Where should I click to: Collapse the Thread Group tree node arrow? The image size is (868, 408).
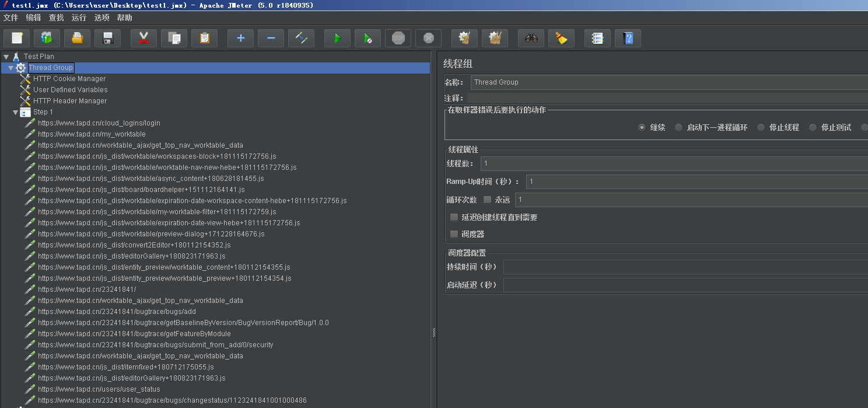(10, 68)
